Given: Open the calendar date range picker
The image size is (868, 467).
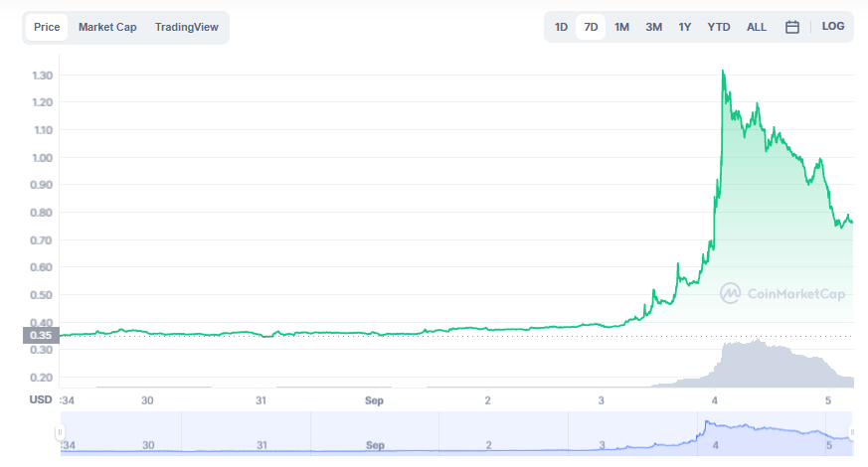Looking at the screenshot, I should [x=792, y=27].
